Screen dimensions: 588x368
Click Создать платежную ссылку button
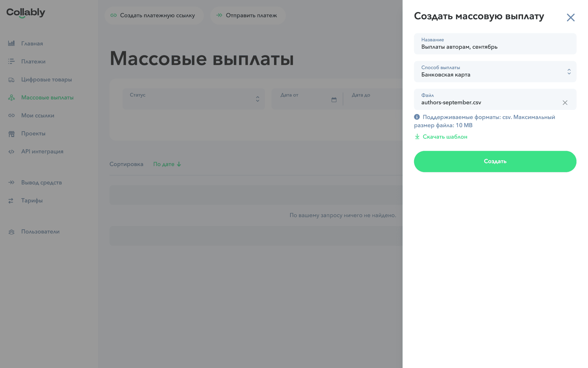pyautogui.click(x=154, y=15)
